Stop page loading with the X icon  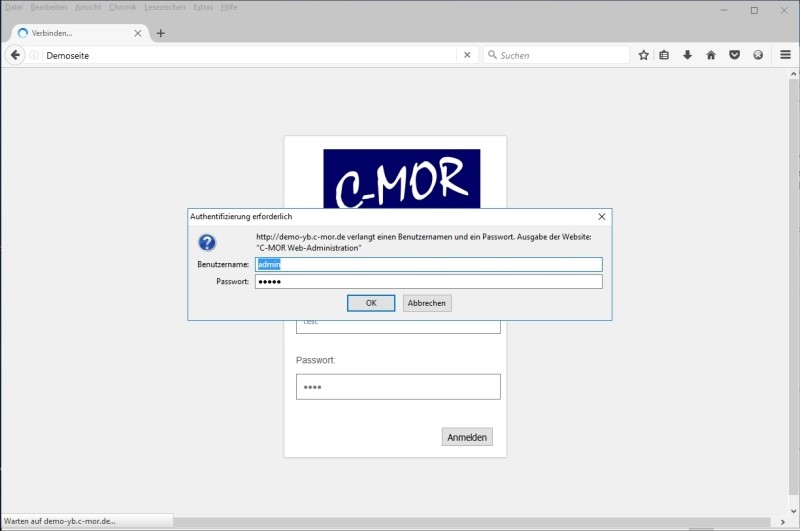(x=467, y=55)
